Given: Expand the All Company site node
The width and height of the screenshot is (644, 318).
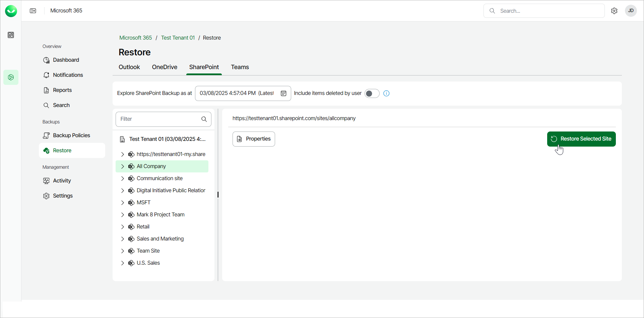Looking at the screenshot, I should tap(123, 166).
